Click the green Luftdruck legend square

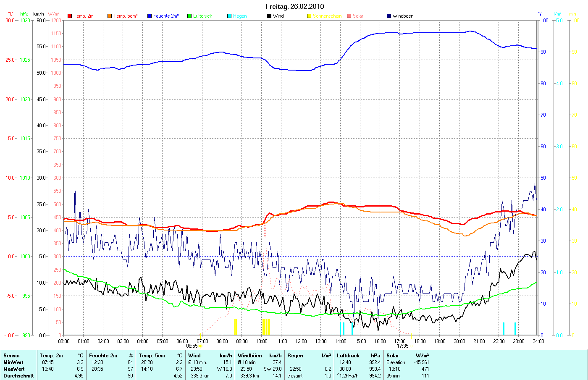[x=189, y=16]
